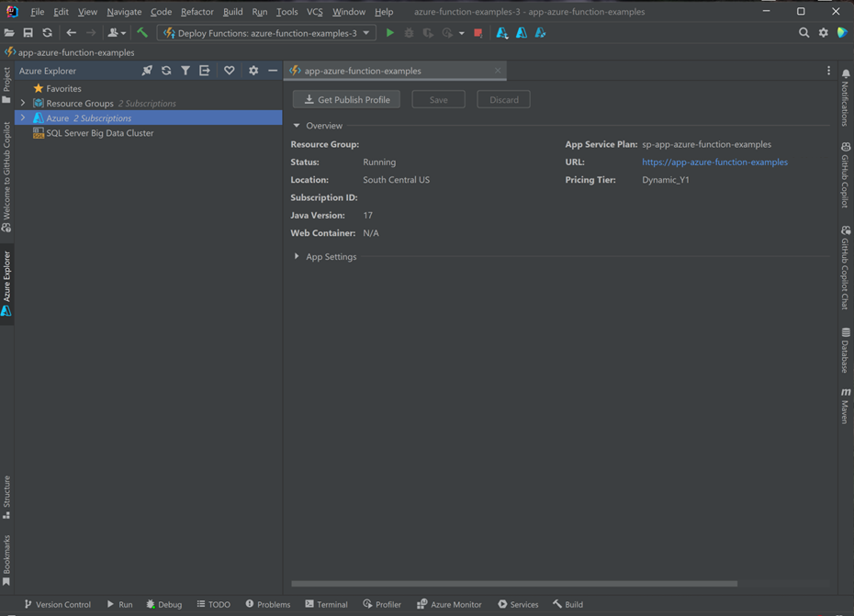Start debugging with the bug icon
The height and width of the screenshot is (616, 854).
pos(409,32)
